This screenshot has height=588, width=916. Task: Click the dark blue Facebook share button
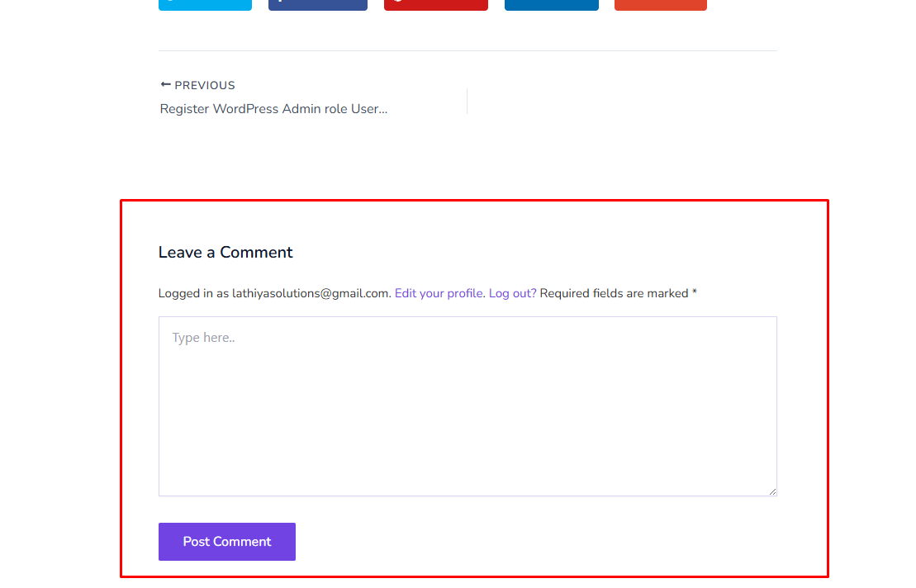318,4
